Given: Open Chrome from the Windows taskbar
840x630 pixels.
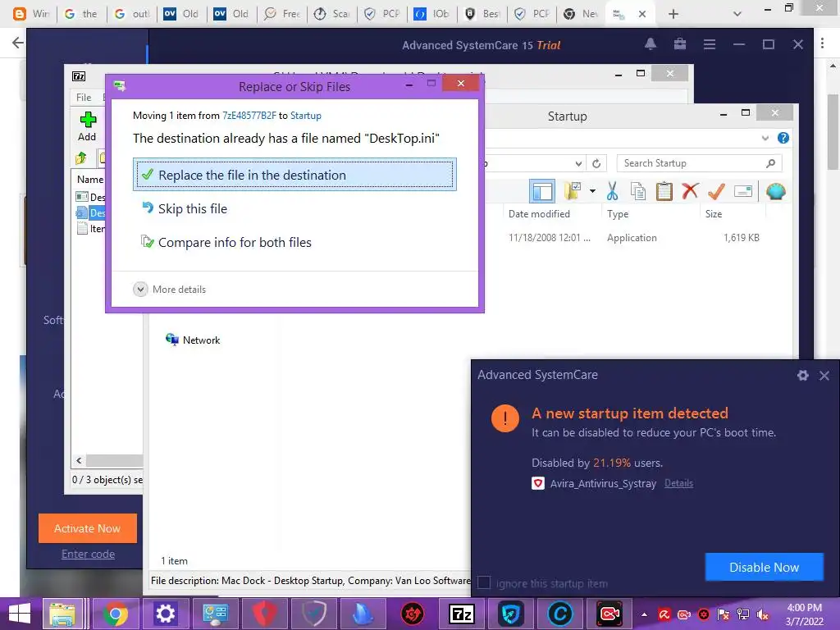Looking at the screenshot, I should [x=115, y=614].
